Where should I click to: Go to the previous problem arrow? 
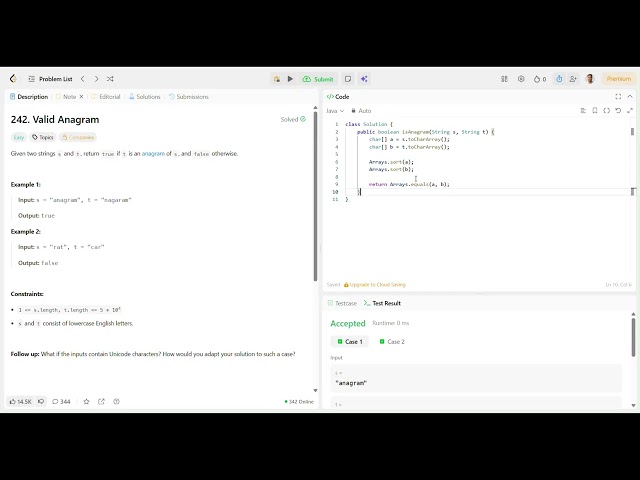83,79
